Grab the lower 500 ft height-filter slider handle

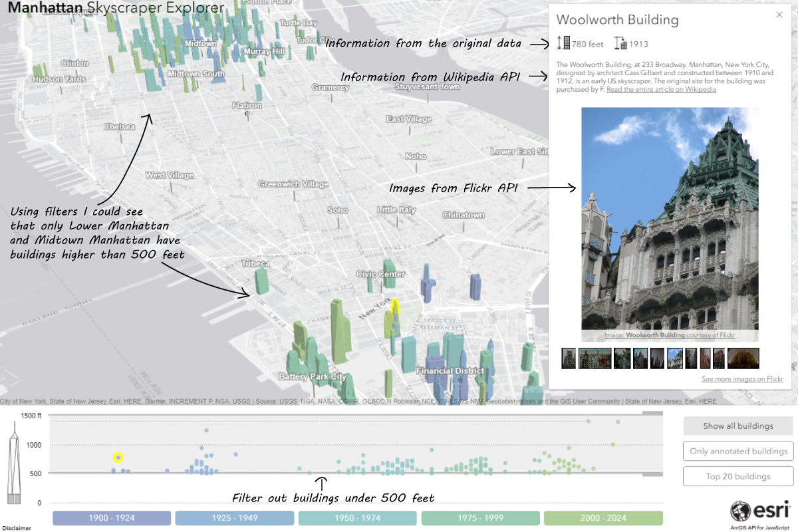click(x=653, y=474)
